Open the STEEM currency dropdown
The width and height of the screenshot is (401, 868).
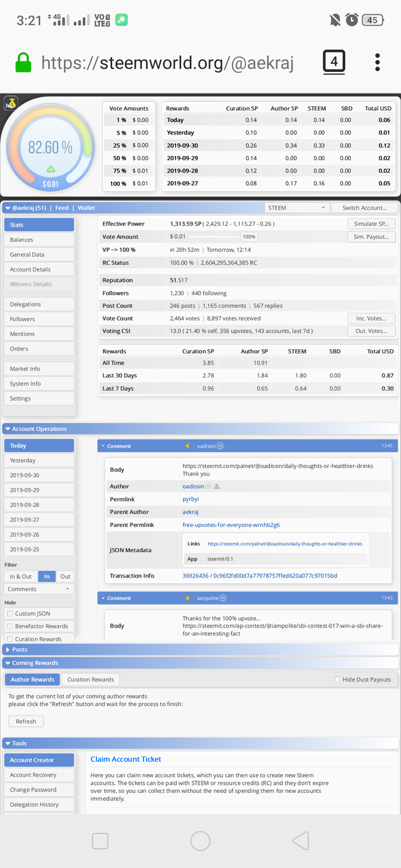coord(297,208)
